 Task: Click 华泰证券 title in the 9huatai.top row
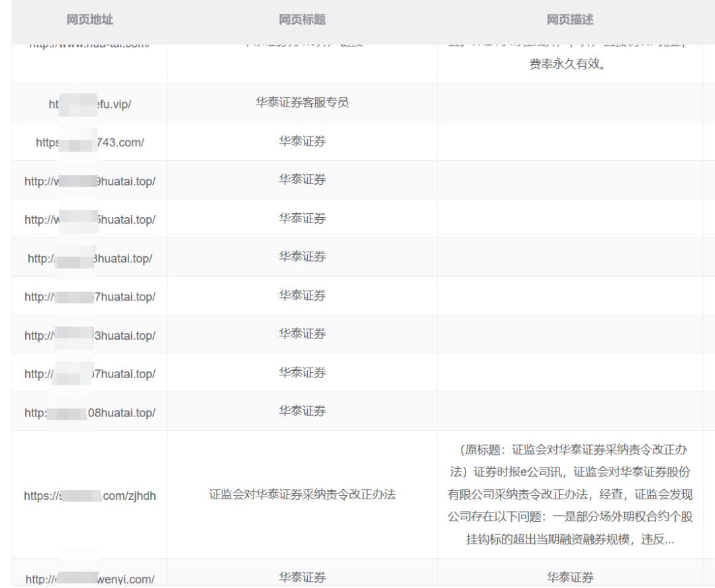302,179
